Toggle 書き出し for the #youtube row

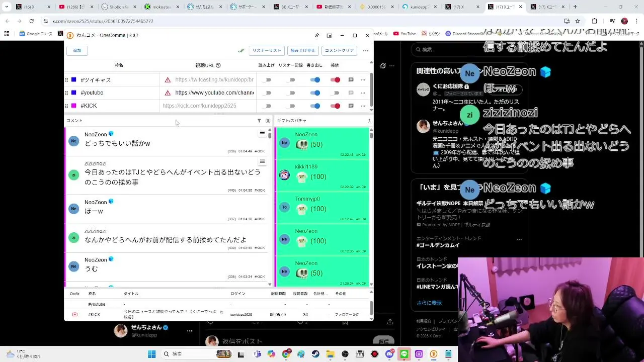tap(315, 93)
